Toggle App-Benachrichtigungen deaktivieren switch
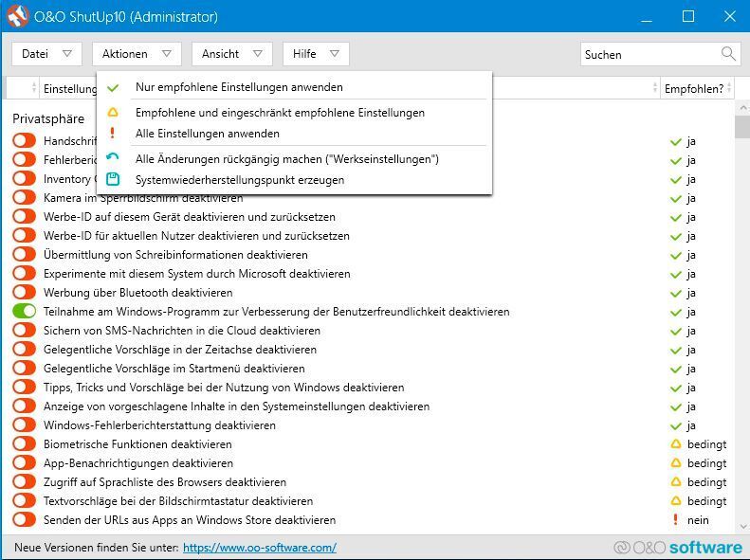This screenshot has width=750, height=560. 25,463
